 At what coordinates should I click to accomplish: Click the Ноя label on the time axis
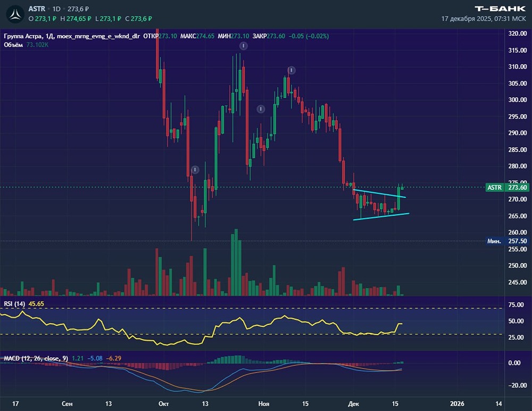(264, 404)
